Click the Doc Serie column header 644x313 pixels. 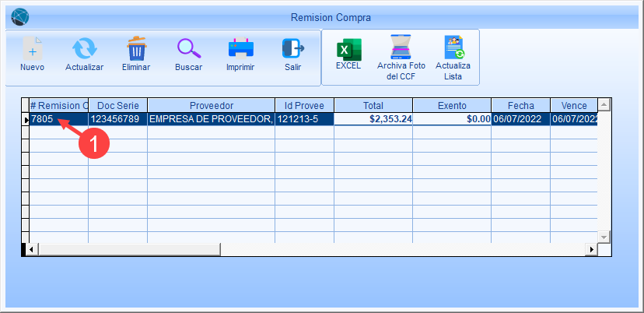(118, 106)
